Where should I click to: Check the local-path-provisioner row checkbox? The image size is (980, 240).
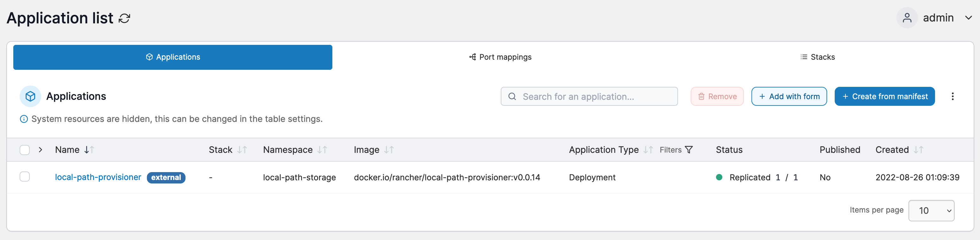(x=25, y=177)
